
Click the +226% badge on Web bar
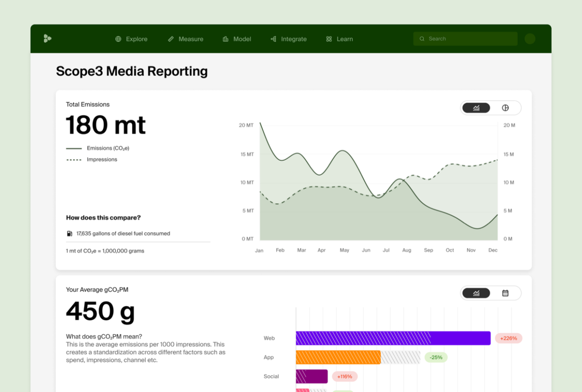(508, 338)
